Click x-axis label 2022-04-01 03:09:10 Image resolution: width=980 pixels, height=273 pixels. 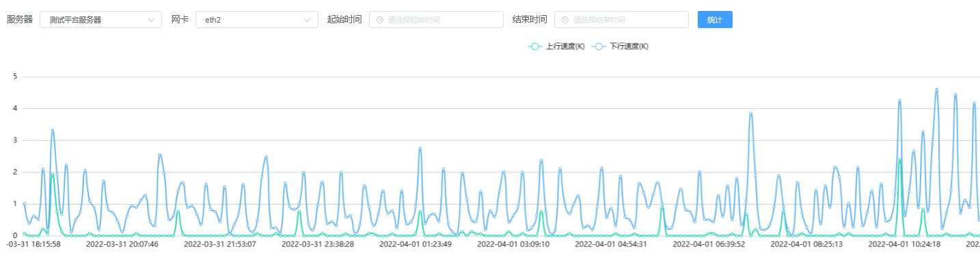click(513, 244)
